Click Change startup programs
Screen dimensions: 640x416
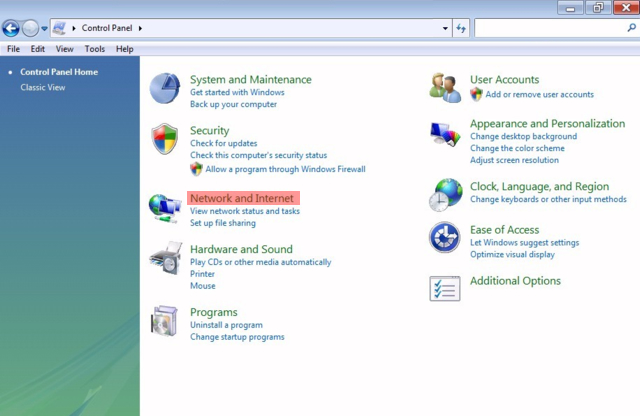237,337
